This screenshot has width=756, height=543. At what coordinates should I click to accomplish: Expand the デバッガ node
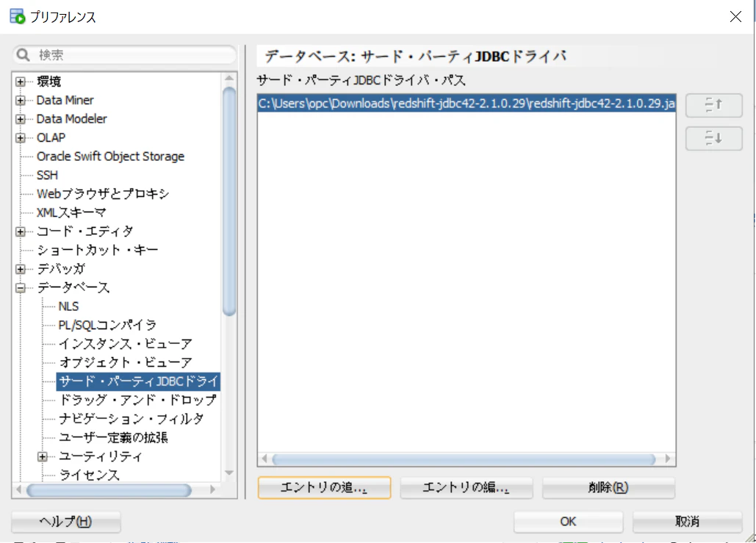(x=21, y=269)
